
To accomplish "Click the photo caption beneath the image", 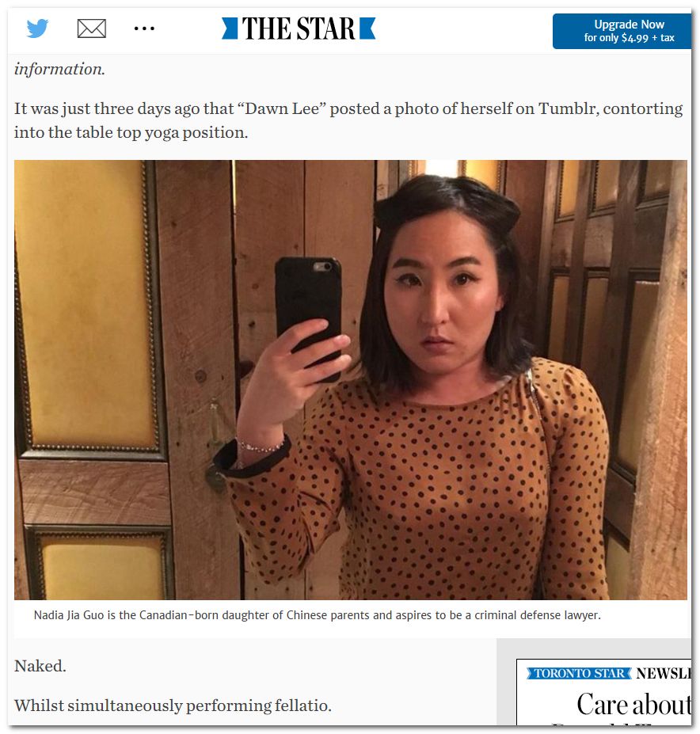I will coord(317,614).
